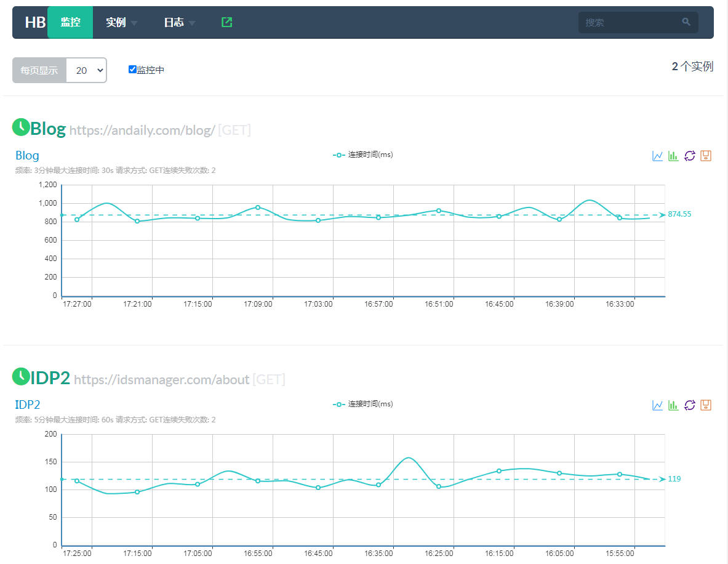Open the per-page count dropdown showing 20
The height and width of the screenshot is (564, 728).
tap(86, 70)
